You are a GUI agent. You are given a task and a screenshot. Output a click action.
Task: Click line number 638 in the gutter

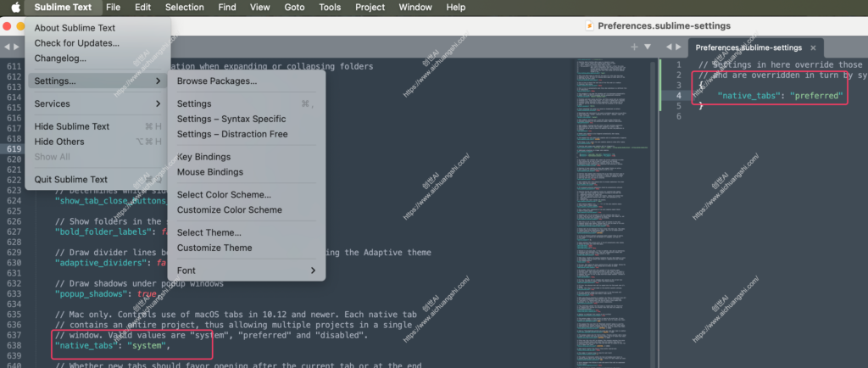(12, 346)
